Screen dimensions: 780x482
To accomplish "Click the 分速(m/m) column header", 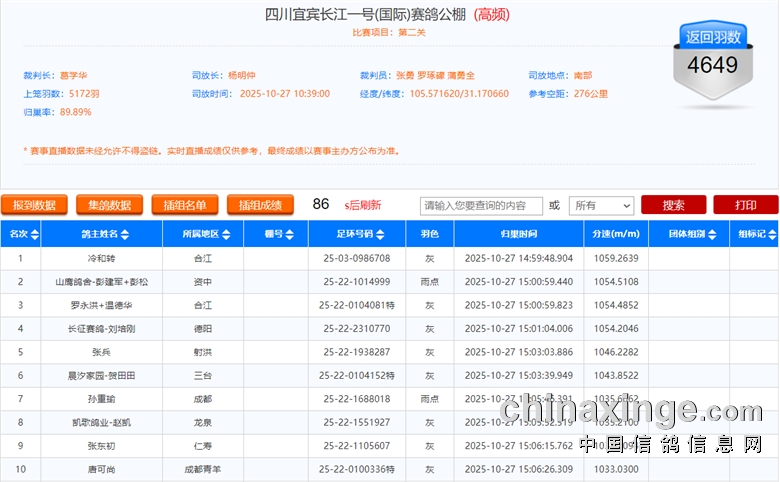I will tap(615, 235).
